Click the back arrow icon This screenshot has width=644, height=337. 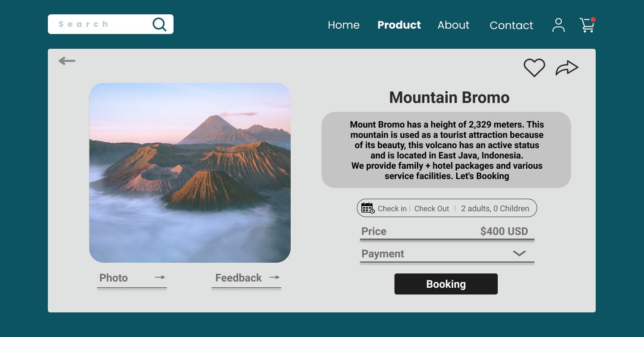coord(67,61)
